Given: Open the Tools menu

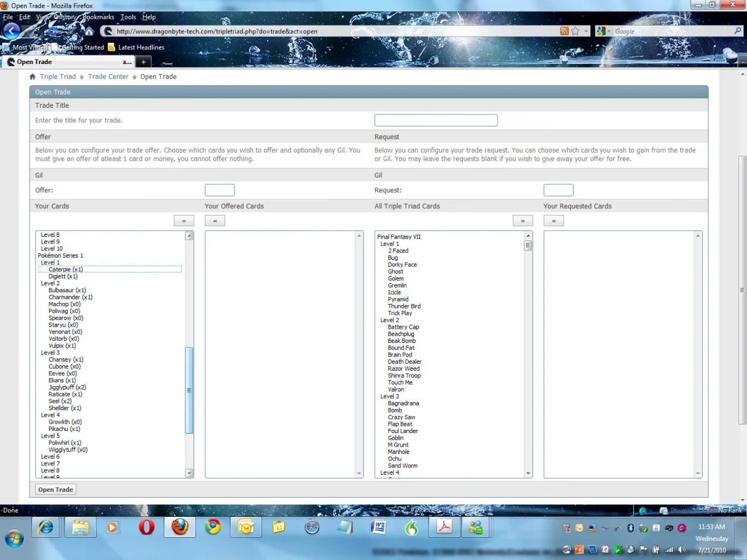Looking at the screenshot, I should tap(129, 17).
